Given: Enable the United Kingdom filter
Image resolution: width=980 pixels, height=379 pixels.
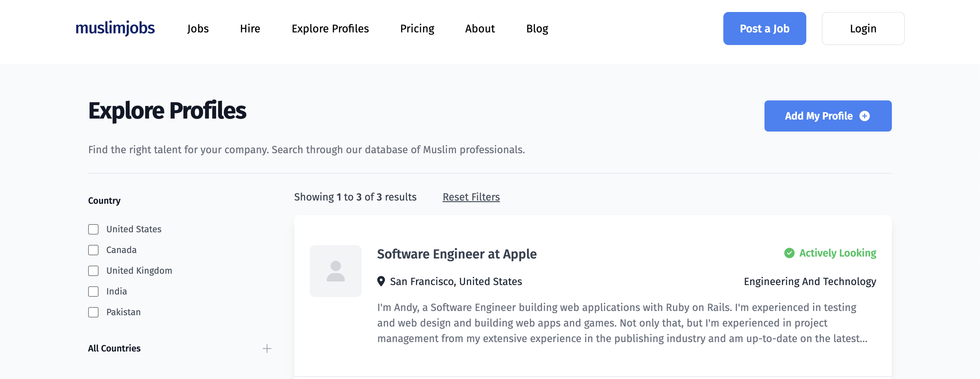Looking at the screenshot, I should 93,271.
